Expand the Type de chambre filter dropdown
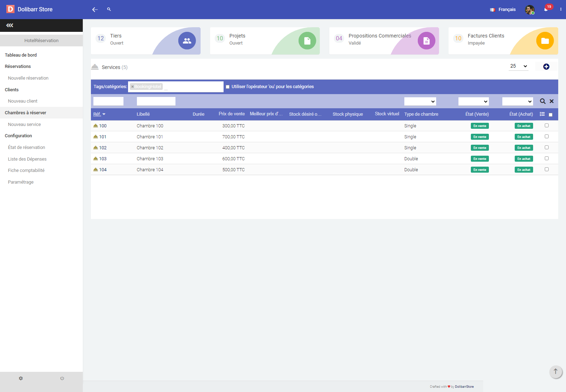The image size is (566, 392). click(420, 102)
